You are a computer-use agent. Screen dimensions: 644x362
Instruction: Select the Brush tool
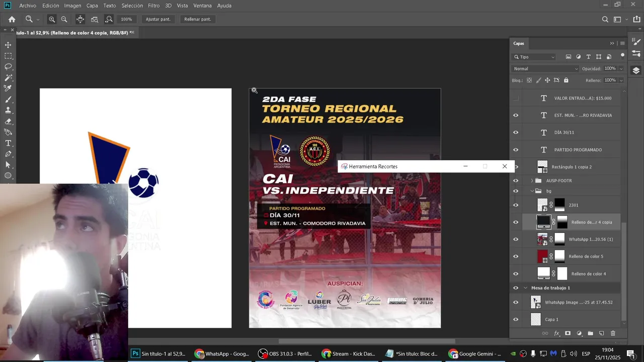pyautogui.click(x=8, y=100)
